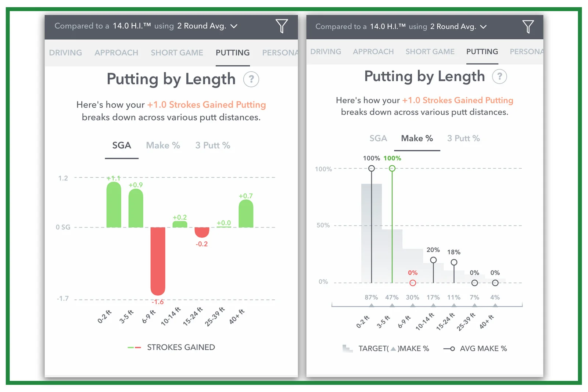The height and width of the screenshot is (392, 588).
Task: Open SHORT GAME tab in right panel
Action: point(430,51)
